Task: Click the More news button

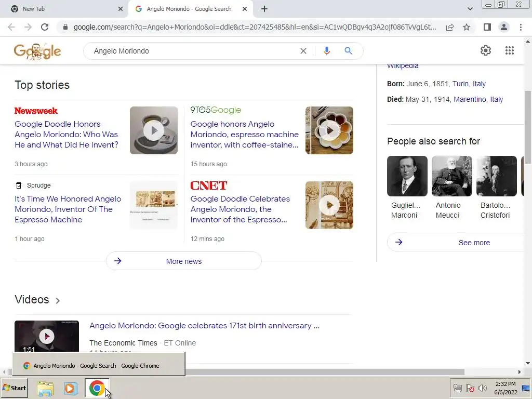Action: click(x=184, y=261)
